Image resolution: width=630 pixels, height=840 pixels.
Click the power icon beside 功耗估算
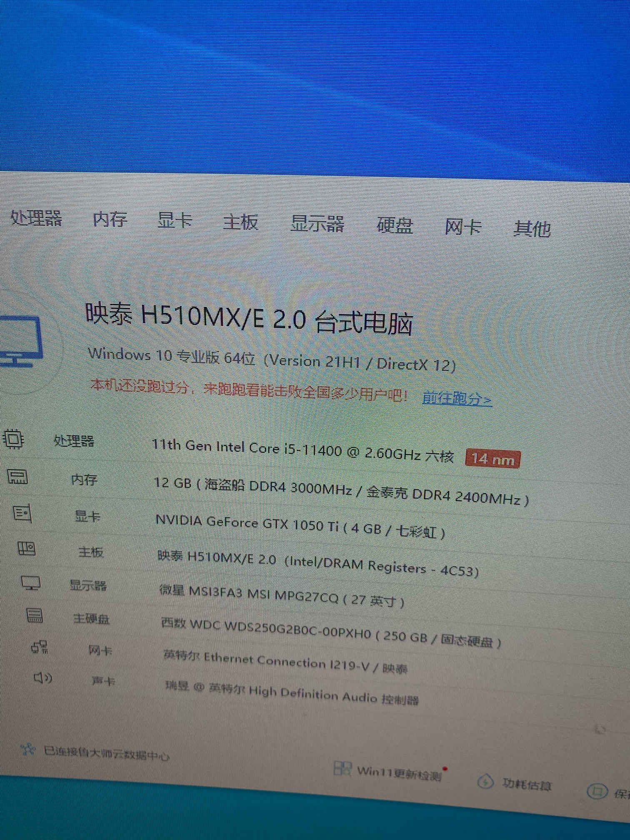485,781
